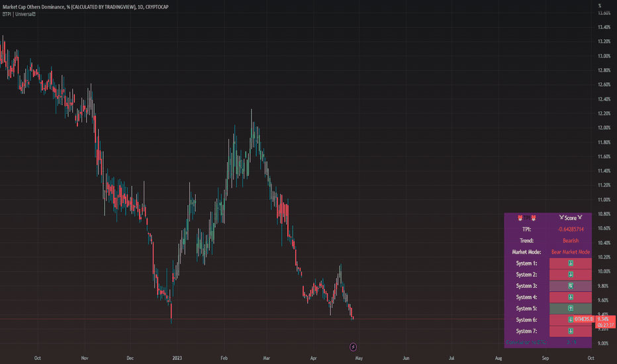617x364 pixels.
Task: Click the Trend value Bearish
Action: pos(571,240)
